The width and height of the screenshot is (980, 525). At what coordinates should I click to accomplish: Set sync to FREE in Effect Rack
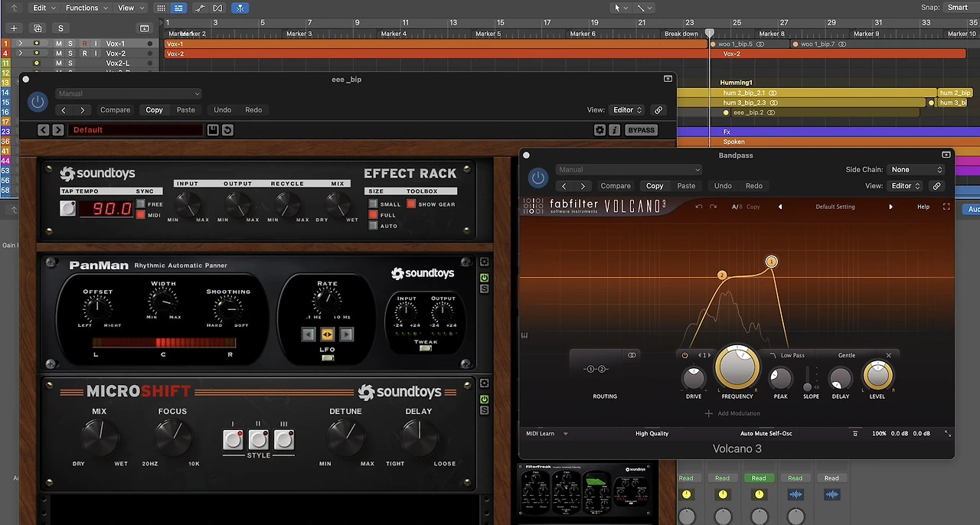[x=140, y=204]
